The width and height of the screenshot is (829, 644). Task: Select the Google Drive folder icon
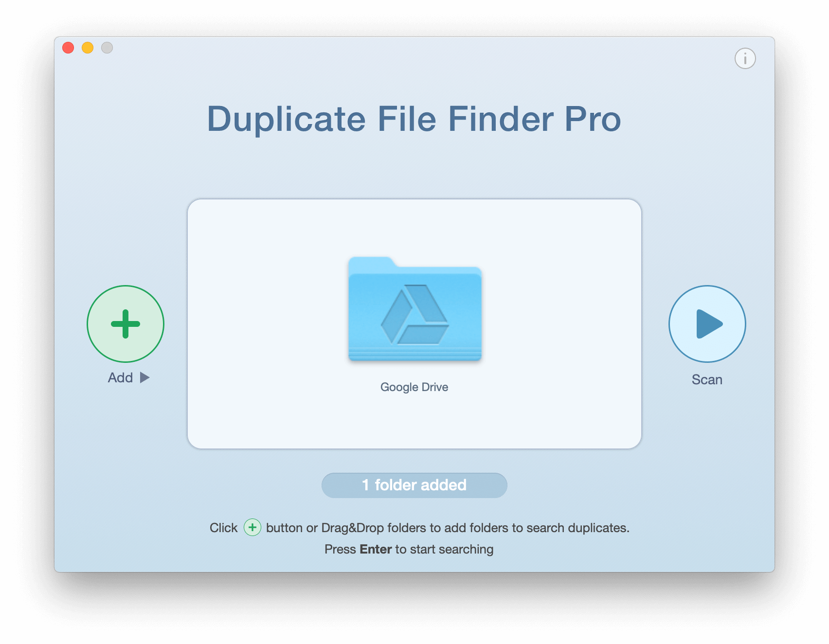pyautogui.click(x=415, y=309)
